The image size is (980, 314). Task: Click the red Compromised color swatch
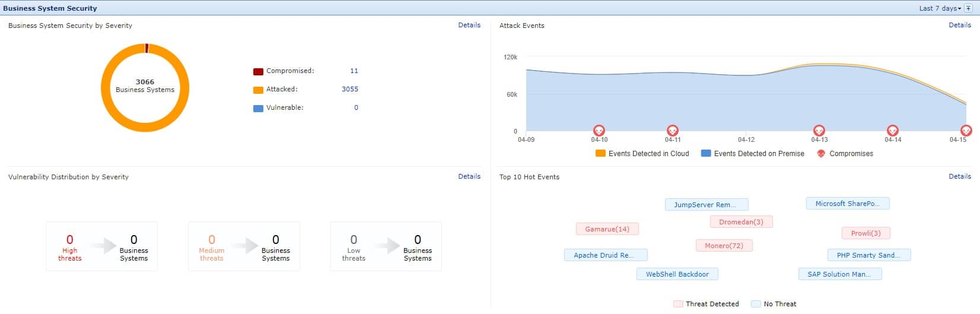pos(258,72)
